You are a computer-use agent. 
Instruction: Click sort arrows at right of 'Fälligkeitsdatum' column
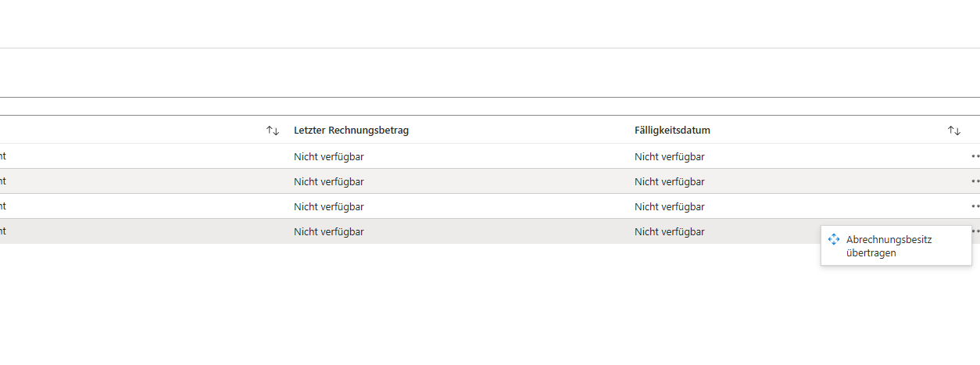coord(954,131)
